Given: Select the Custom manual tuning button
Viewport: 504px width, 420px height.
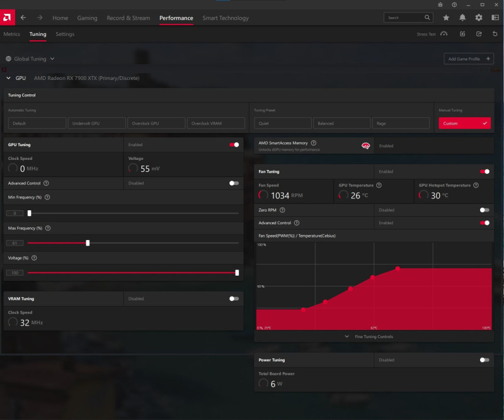Looking at the screenshot, I should click(x=464, y=123).
